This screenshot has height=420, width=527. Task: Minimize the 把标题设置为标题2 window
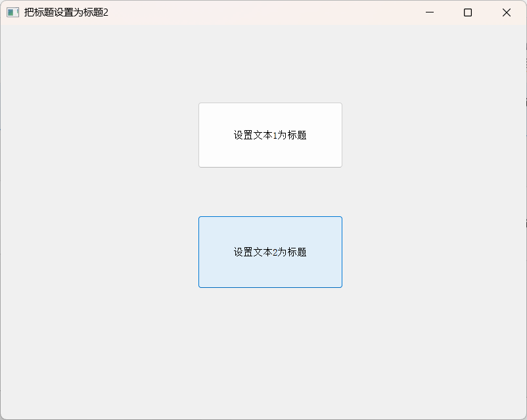pos(430,12)
